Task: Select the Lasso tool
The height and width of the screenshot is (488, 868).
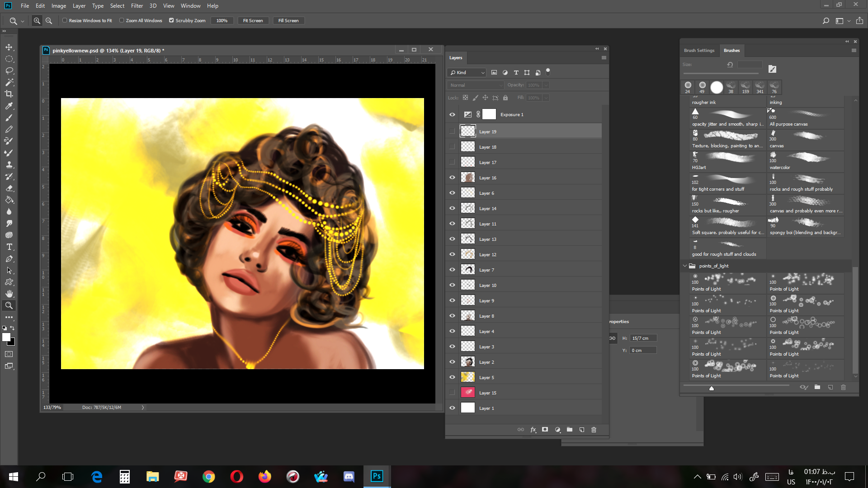Action: 9,70
